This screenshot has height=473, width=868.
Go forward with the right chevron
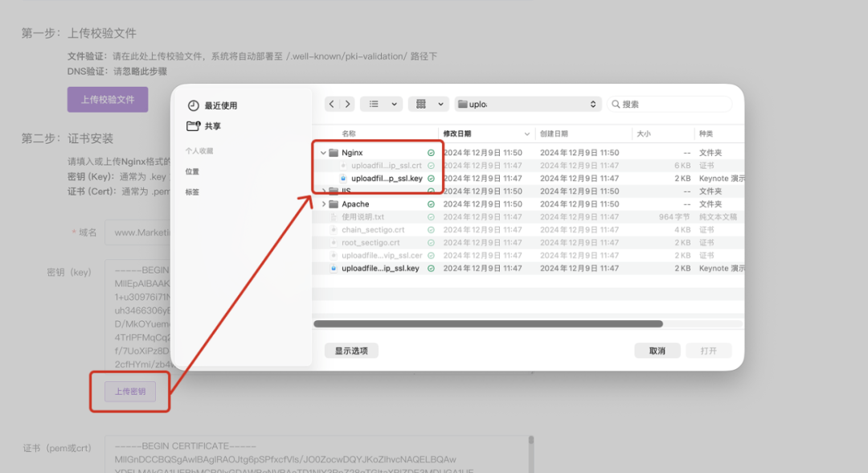(348, 104)
